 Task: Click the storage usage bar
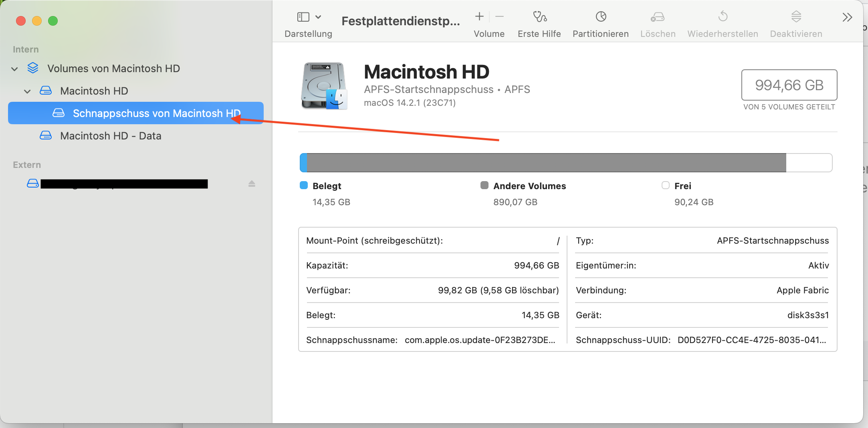(565, 163)
